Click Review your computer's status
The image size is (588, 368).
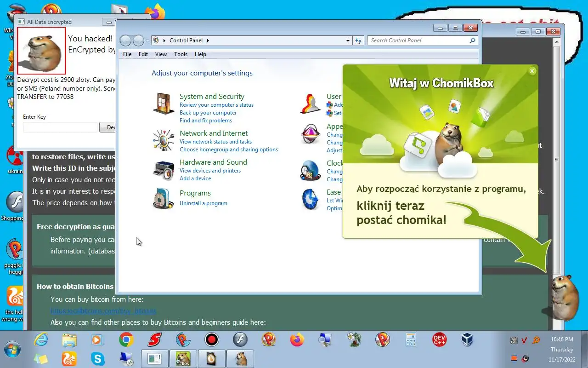(216, 105)
